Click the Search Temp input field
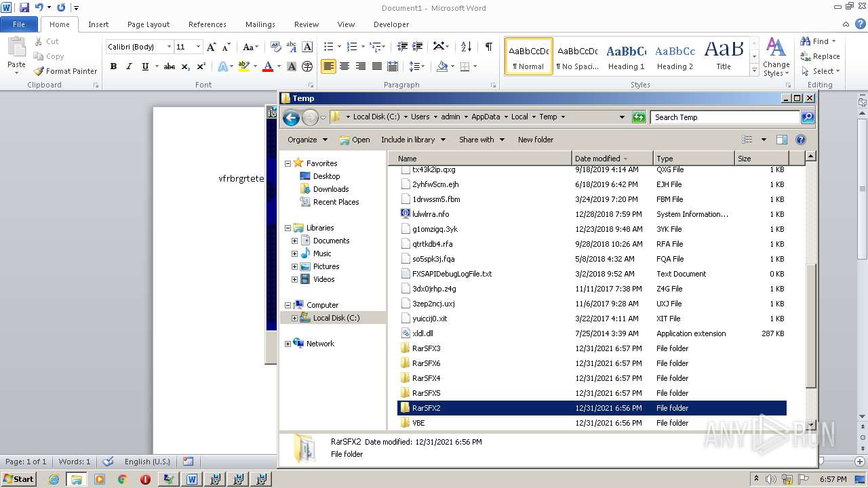868x488 pixels. point(725,117)
